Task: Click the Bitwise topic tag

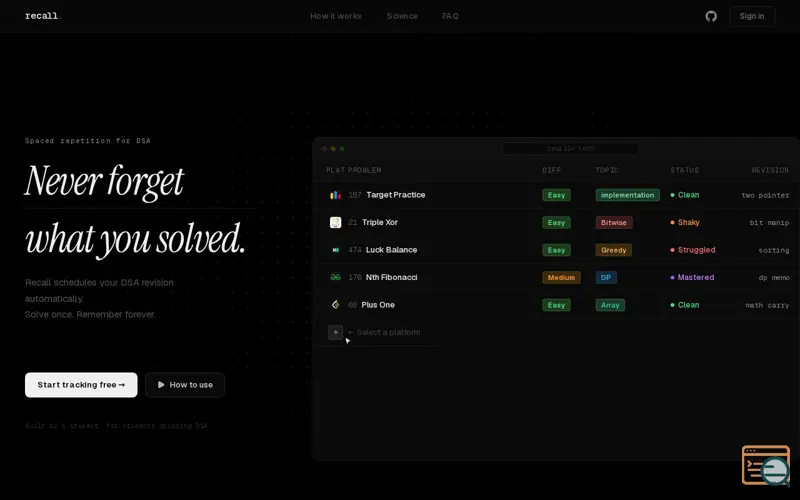Action: (x=614, y=222)
